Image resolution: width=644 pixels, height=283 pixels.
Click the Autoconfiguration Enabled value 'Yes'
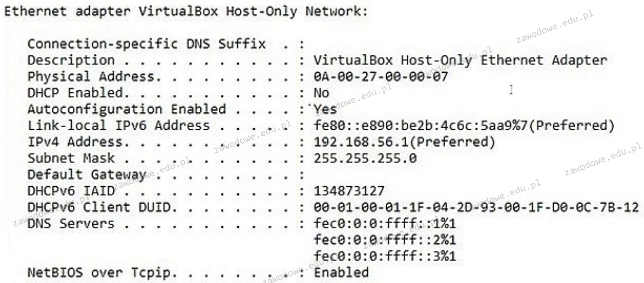[x=325, y=109]
